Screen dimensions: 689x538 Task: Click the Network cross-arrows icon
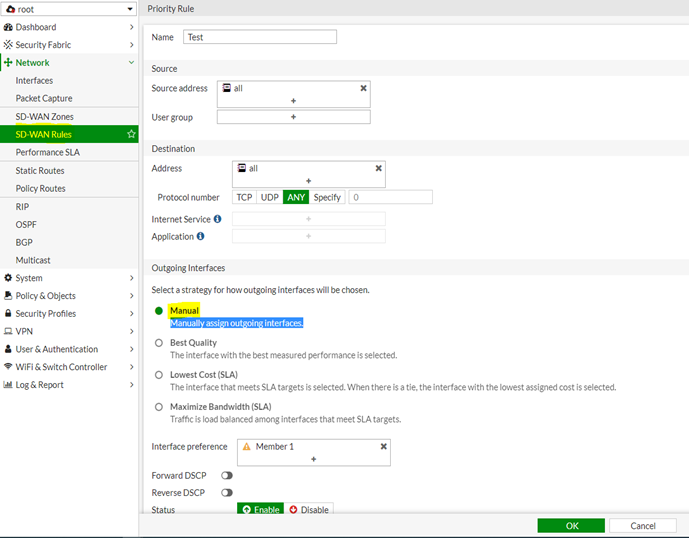[8, 62]
